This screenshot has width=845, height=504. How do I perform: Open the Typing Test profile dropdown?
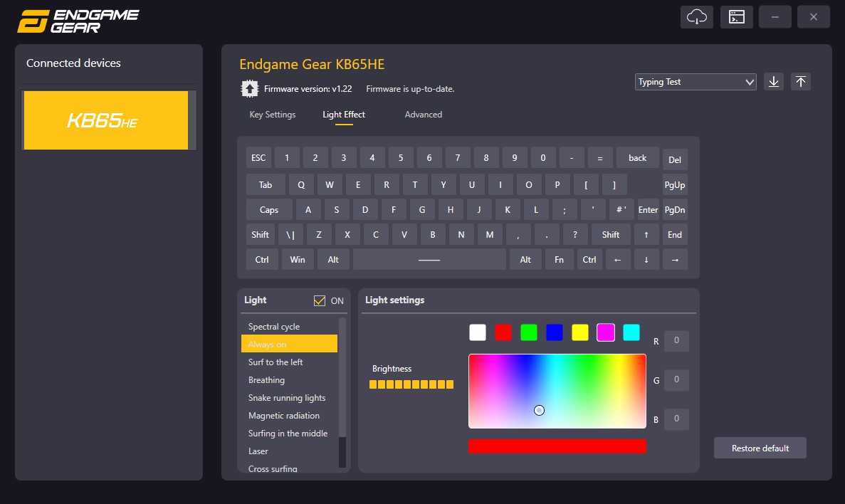696,82
